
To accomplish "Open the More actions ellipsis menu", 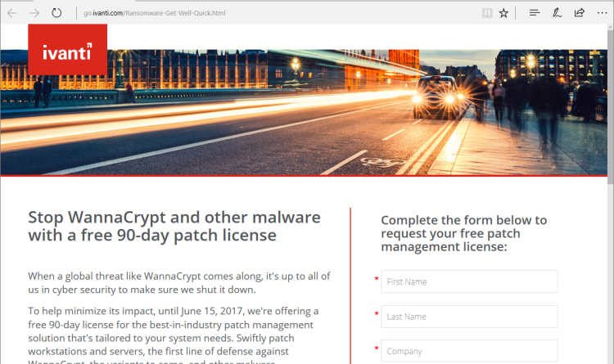I will (x=602, y=13).
